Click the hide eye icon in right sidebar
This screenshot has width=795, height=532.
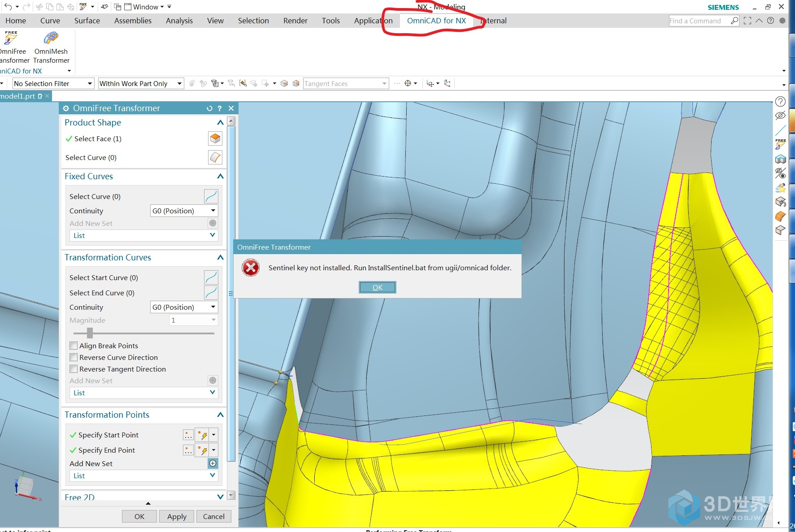781,116
